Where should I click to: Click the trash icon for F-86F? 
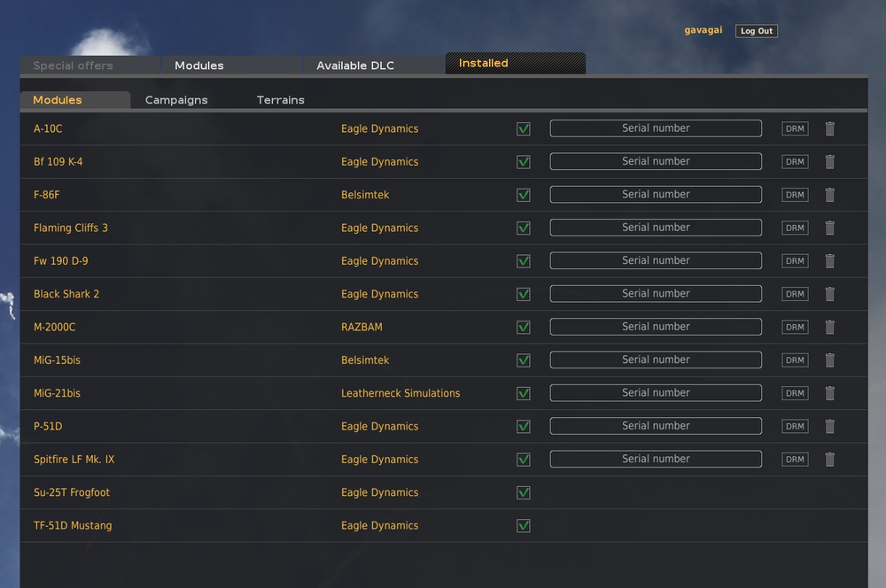tap(830, 195)
